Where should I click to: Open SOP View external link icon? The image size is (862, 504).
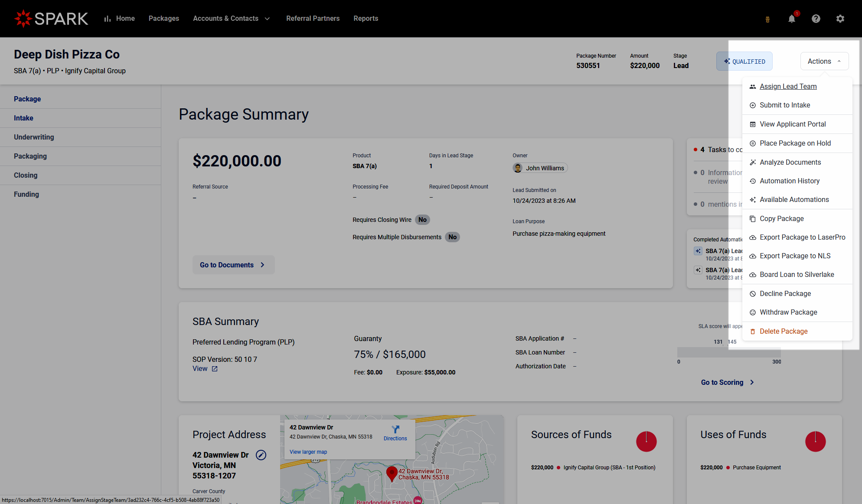pos(215,369)
